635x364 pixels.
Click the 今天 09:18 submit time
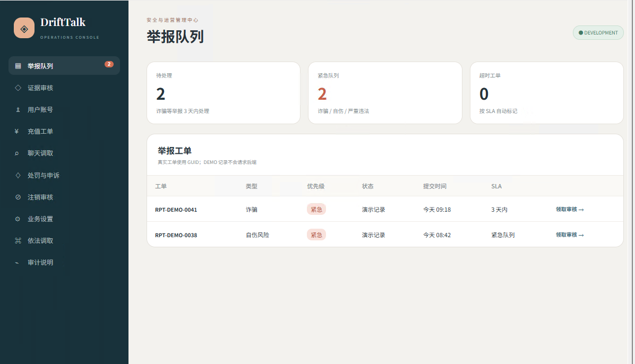click(x=437, y=210)
